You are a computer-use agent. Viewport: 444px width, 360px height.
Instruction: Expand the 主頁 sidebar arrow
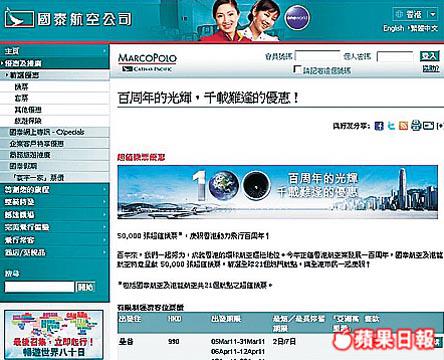105,51
